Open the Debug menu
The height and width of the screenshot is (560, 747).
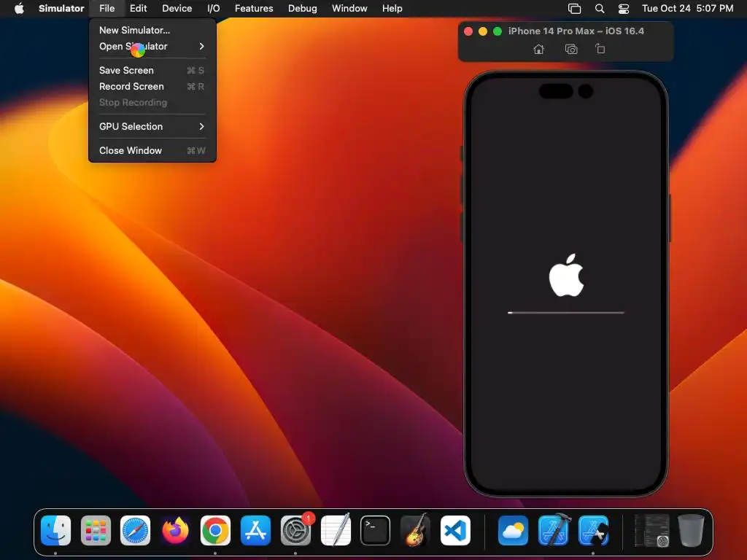pos(303,8)
